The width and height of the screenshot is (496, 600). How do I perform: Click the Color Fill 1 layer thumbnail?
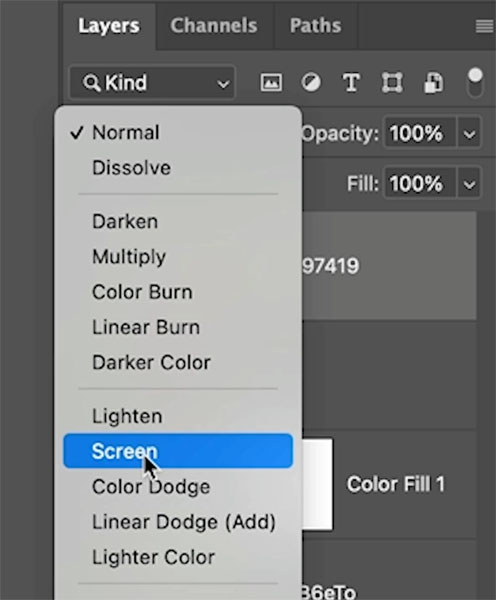(317, 484)
